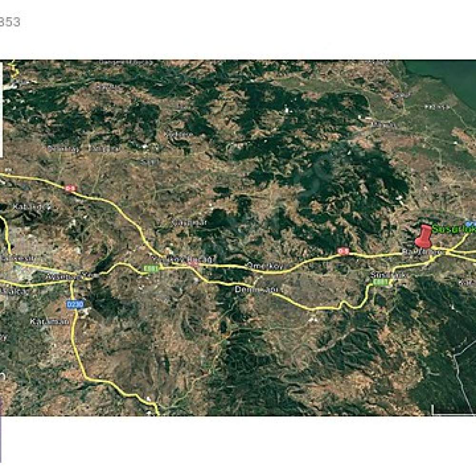Select the Ömerköy village label
The height and width of the screenshot is (476, 476).
[264, 266]
